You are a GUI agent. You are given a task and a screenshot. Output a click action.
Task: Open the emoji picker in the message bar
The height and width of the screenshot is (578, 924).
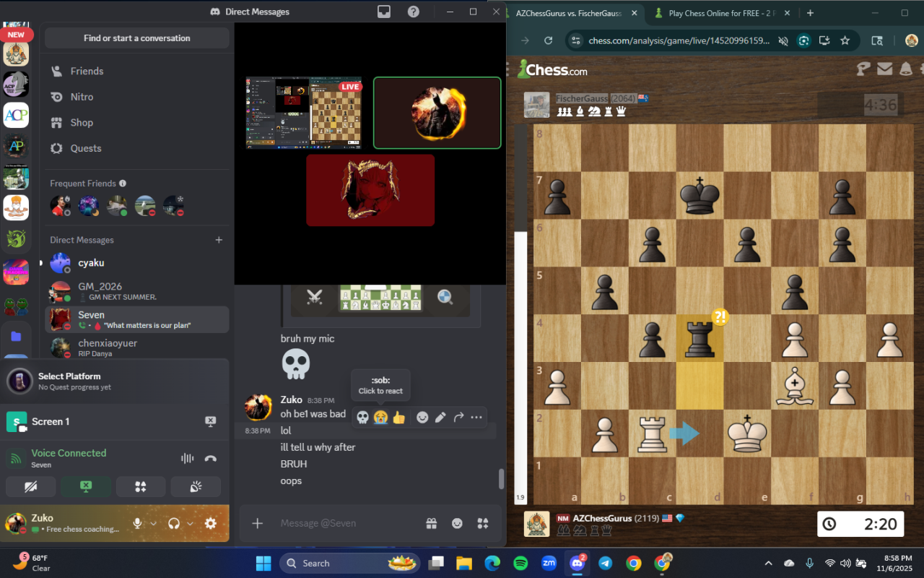(457, 523)
